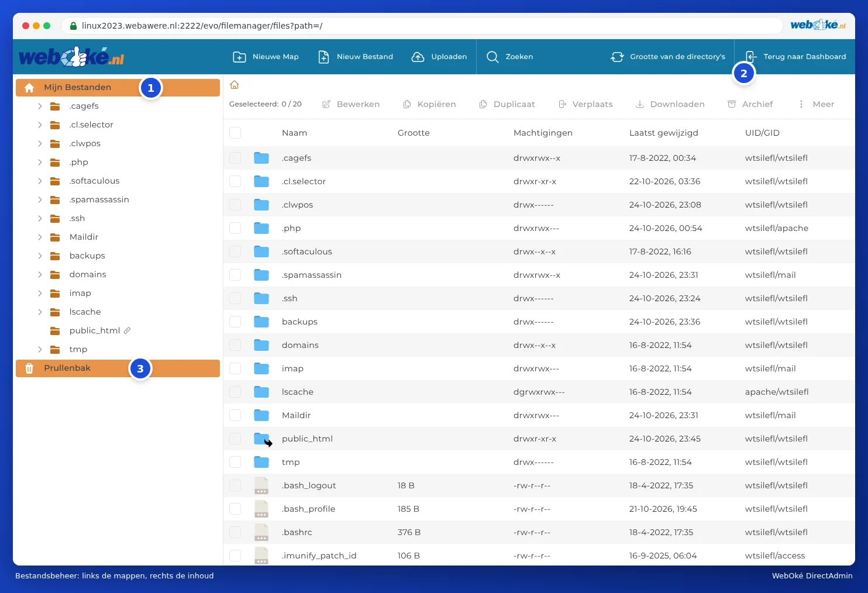Click the Nieuw Bestand file icon

(323, 57)
